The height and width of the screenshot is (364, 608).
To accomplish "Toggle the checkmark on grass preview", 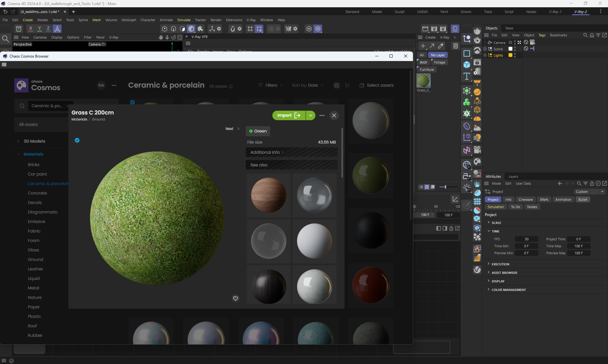I will pos(77,140).
